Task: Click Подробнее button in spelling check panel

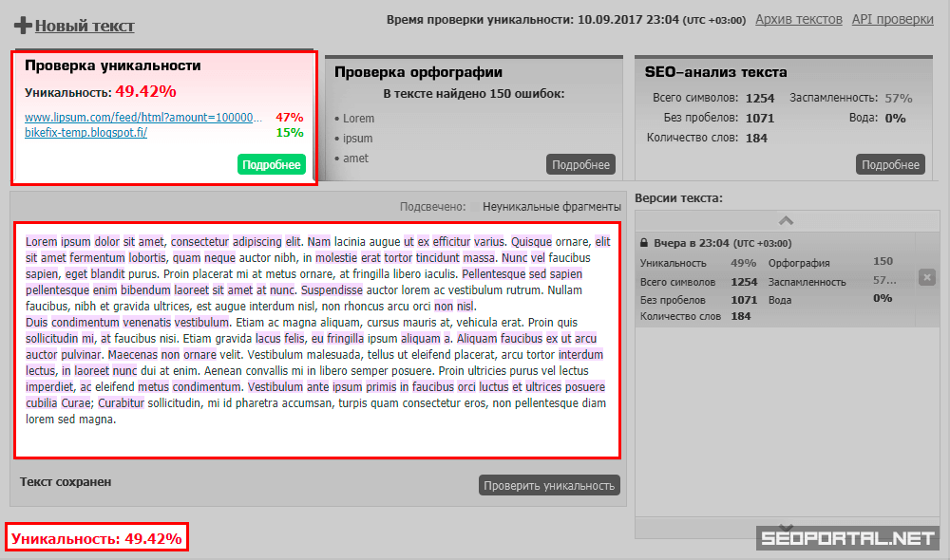Action: [x=580, y=165]
